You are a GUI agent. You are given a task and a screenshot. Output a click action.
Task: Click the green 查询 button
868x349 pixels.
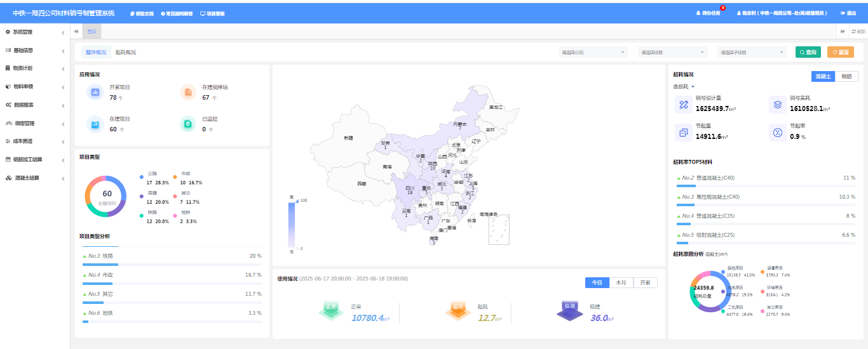coord(808,52)
